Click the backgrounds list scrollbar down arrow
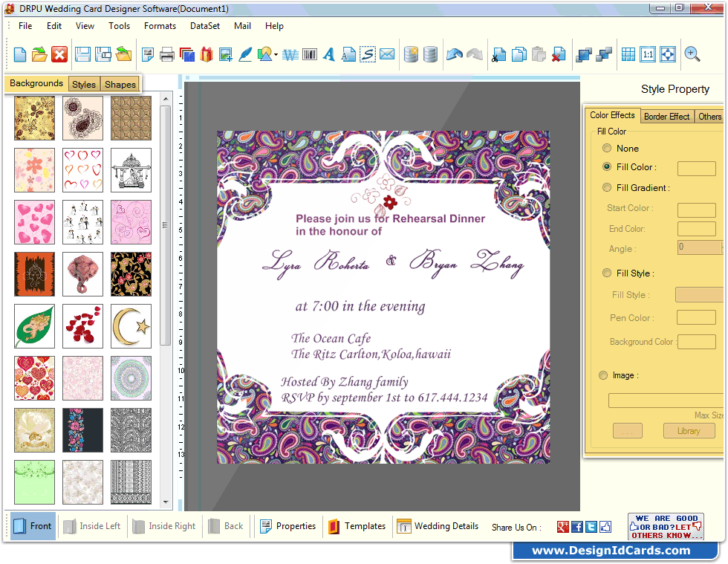Image resolution: width=728 pixels, height=564 pixels. click(166, 502)
